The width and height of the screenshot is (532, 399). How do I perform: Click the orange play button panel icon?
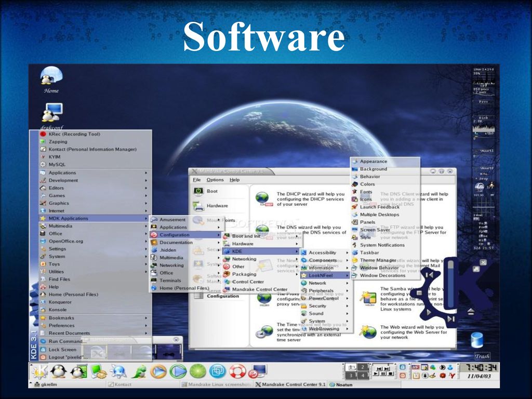(x=158, y=371)
